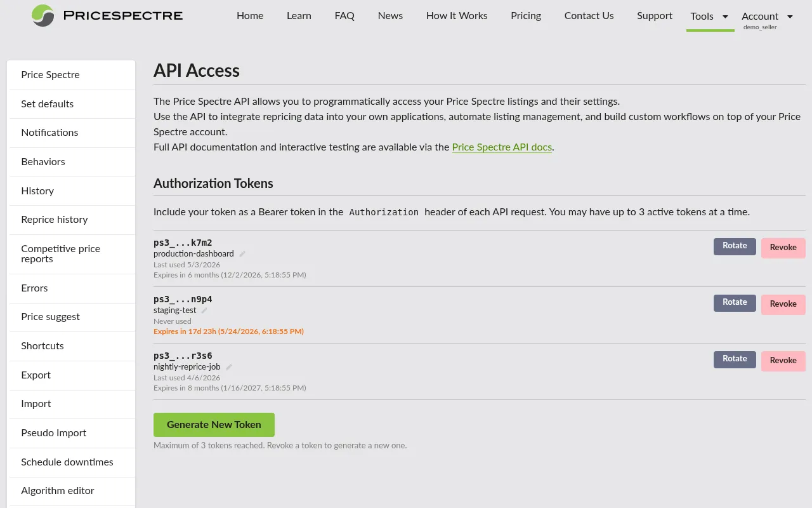Click the 'Maximum of 3 tokens reached' note
Viewport: 812px width, 508px height.
click(x=280, y=446)
